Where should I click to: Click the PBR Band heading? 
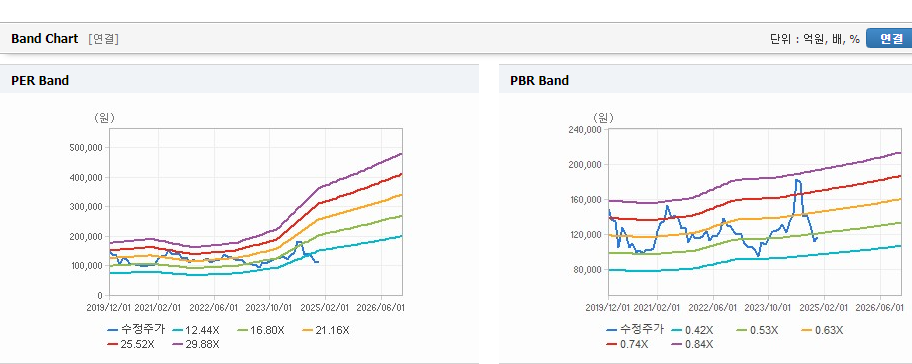pos(539,81)
